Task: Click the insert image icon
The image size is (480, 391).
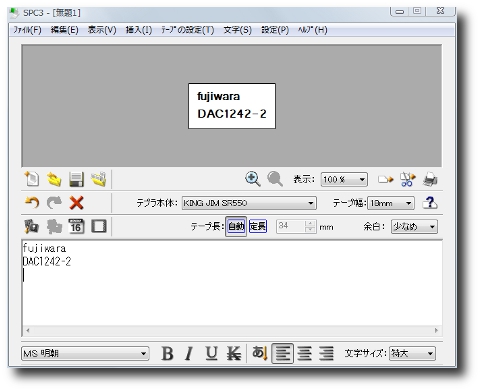Action: point(32,227)
